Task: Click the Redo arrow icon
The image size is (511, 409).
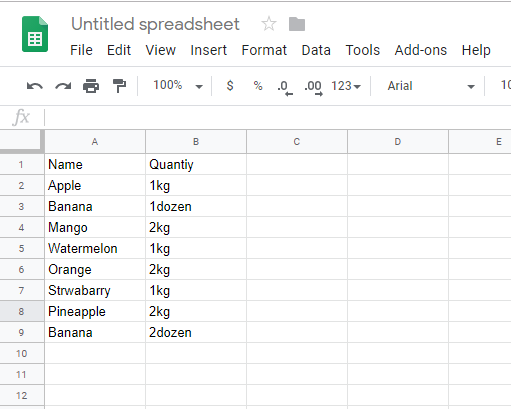Action: (x=63, y=86)
